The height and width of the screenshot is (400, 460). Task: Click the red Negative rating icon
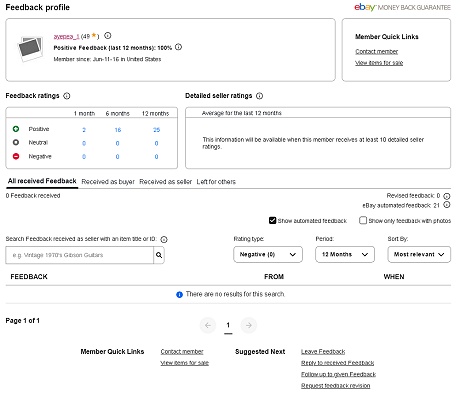pos(16,156)
